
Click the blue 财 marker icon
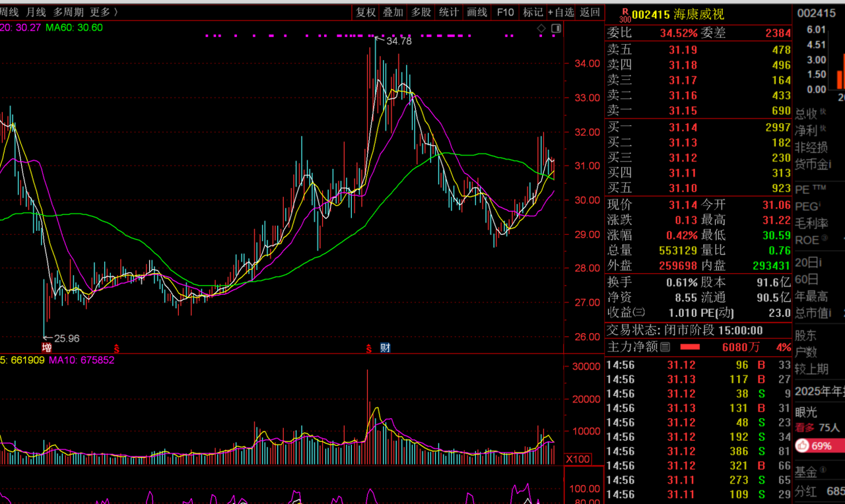click(x=384, y=348)
